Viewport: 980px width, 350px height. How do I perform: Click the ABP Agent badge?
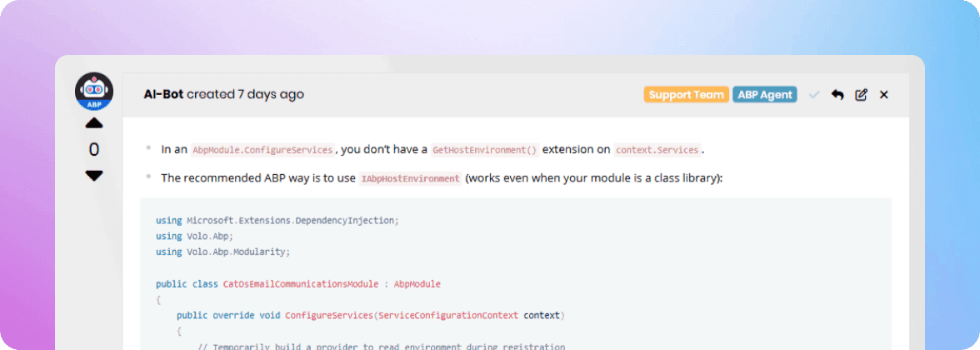(x=765, y=95)
